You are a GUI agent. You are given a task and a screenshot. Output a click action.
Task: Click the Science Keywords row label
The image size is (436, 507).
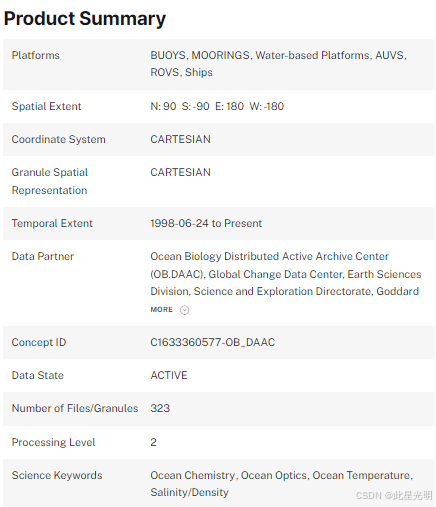pyautogui.click(x=57, y=475)
